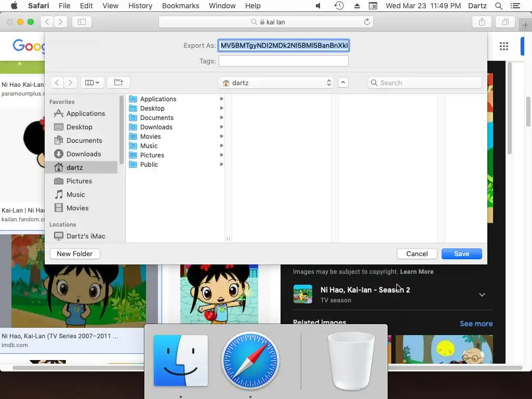532x399 pixels.
Task: Expand Ni Hao, Kai-lan Season 2 chevron
Action: tap(482, 295)
